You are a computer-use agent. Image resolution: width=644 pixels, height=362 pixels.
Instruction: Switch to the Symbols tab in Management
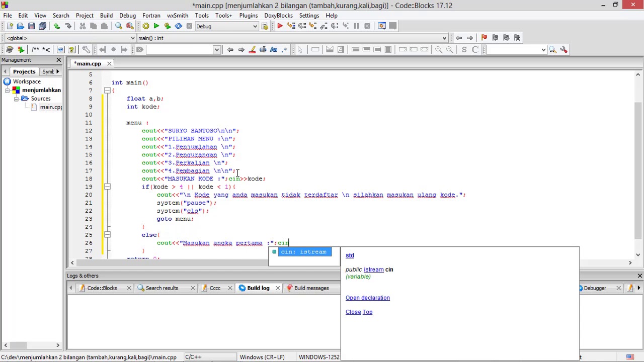pyautogui.click(x=48, y=71)
